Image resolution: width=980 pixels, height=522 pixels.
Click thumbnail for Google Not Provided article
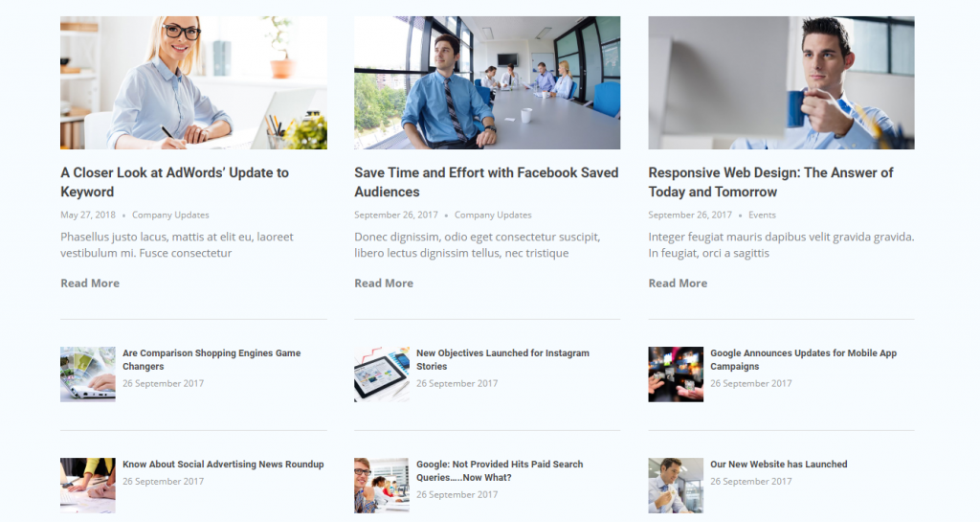point(382,485)
